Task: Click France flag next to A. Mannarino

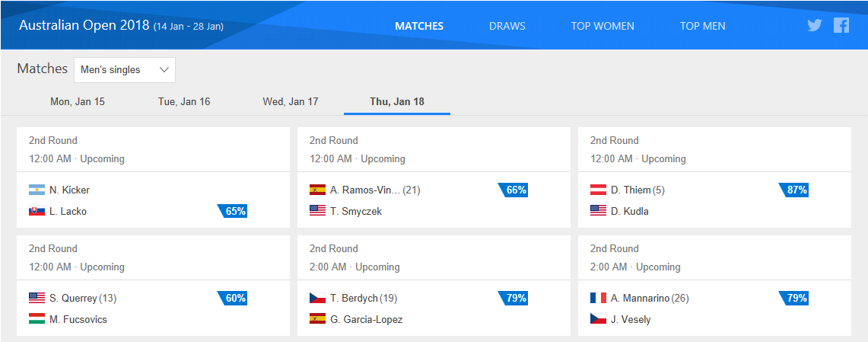Action: pos(598,298)
